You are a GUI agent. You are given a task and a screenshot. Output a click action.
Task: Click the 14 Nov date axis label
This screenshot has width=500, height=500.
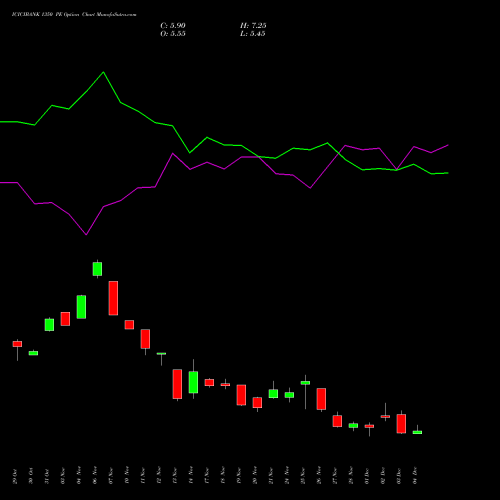pos(191,476)
